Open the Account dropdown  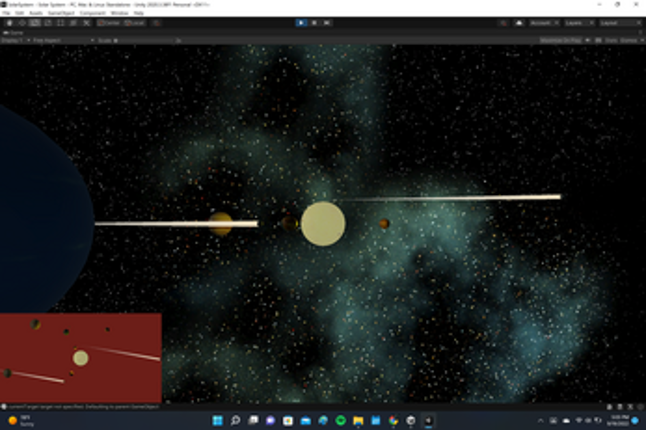[544, 23]
